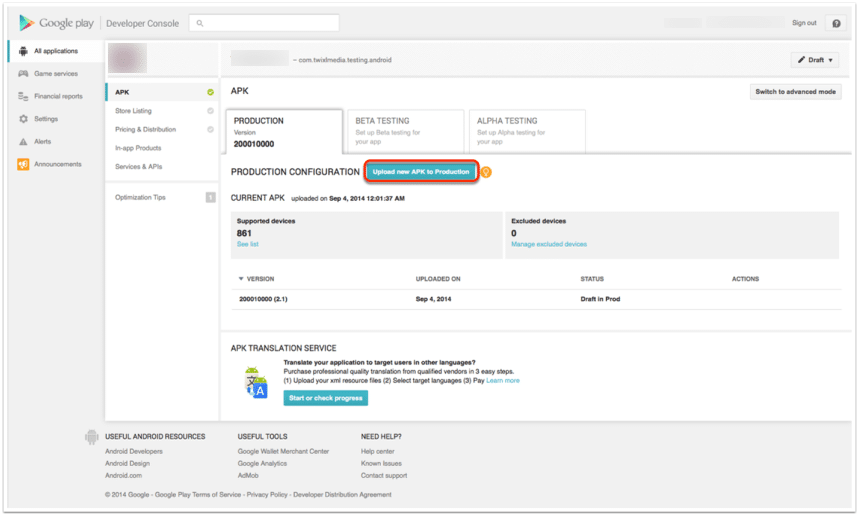Click the Google Play logo
The image size is (861, 516).
[x=56, y=23]
